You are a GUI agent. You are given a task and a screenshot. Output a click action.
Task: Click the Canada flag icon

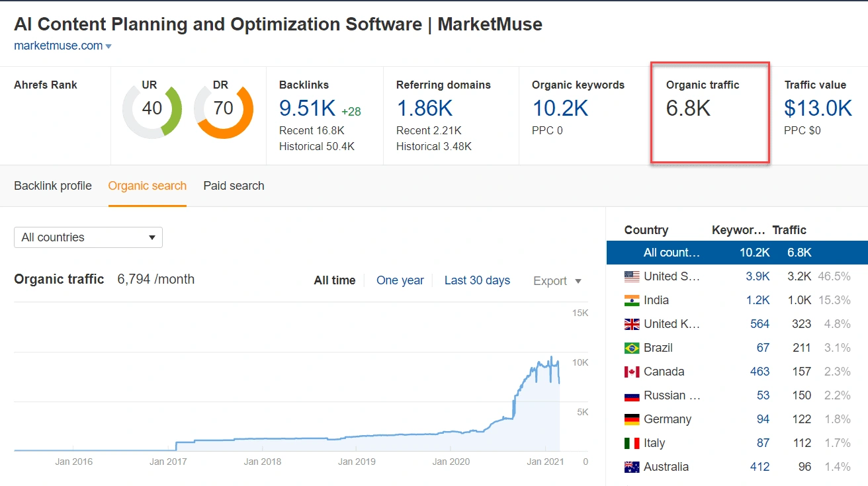(x=632, y=372)
